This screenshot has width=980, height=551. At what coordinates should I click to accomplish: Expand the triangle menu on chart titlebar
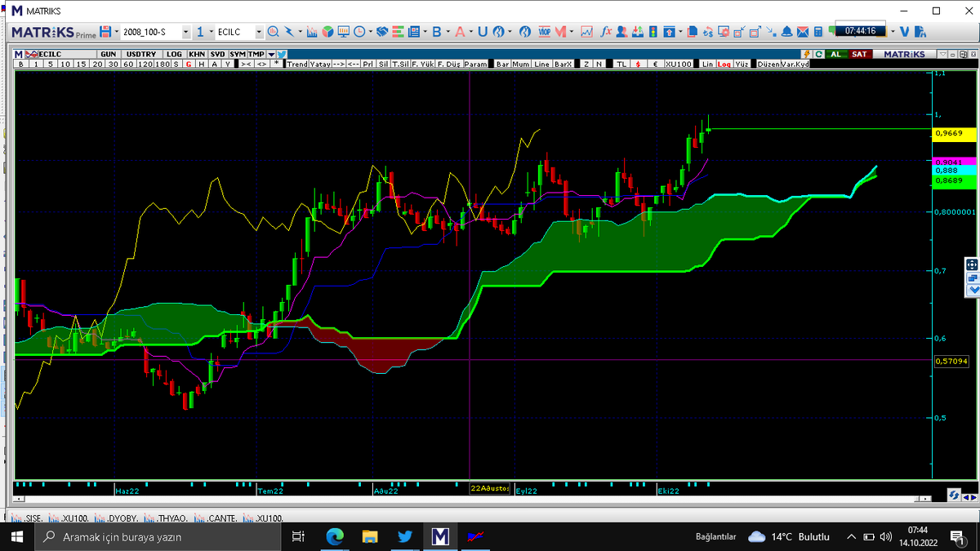pos(942,54)
